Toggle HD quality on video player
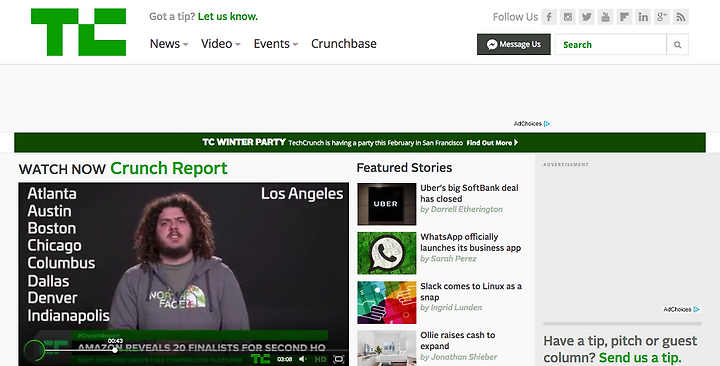Image resolution: width=720 pixels, height=366 pixels. pyautogui.click(x=320, y=359)
